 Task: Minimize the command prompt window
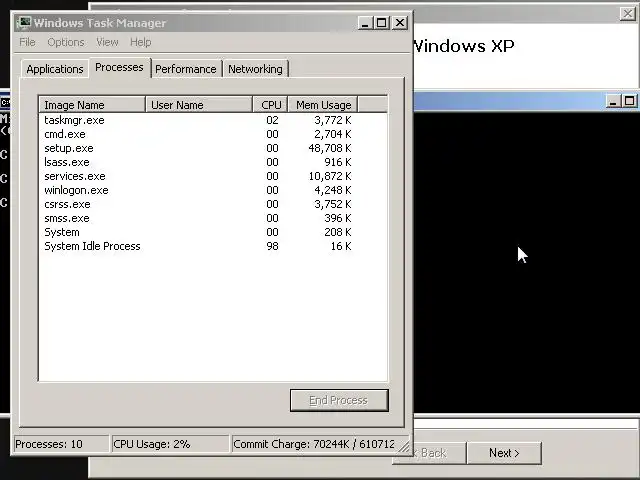click(613, 101)
